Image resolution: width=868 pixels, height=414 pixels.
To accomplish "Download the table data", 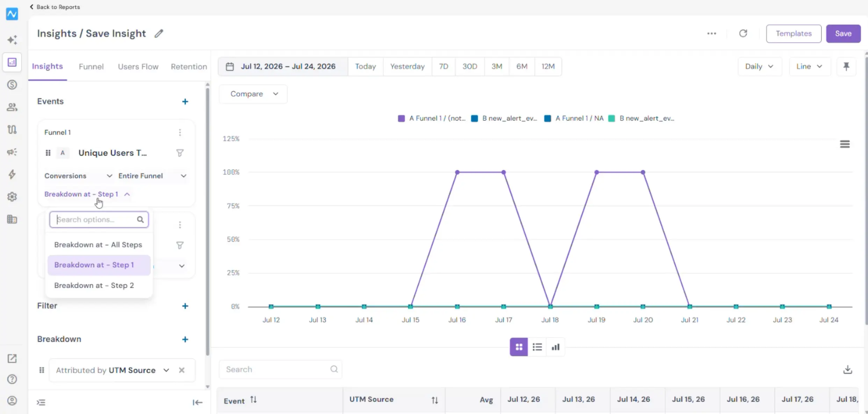I will click(x=847, y=370).
